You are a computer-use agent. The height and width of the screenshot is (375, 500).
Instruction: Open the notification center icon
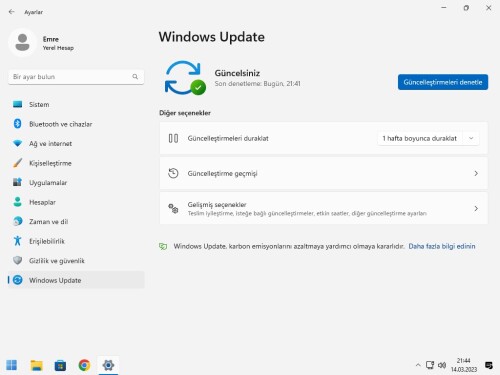tap(489, 365)
